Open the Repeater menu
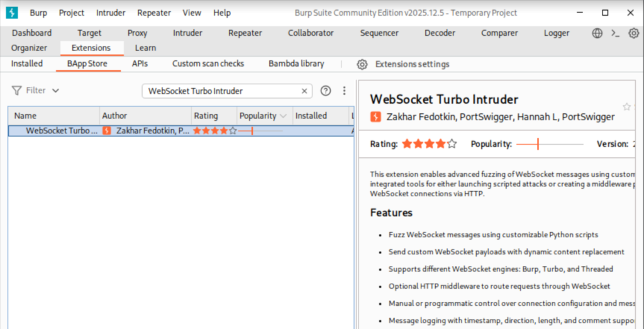The height and width of the screenshot is (329, 644). [154, 13]
